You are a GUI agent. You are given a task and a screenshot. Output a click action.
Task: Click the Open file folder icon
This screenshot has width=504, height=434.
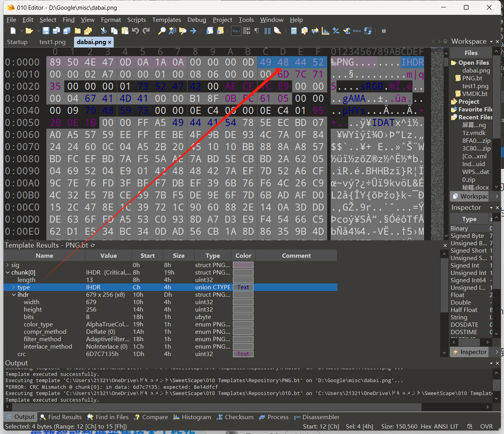[29, 31]
